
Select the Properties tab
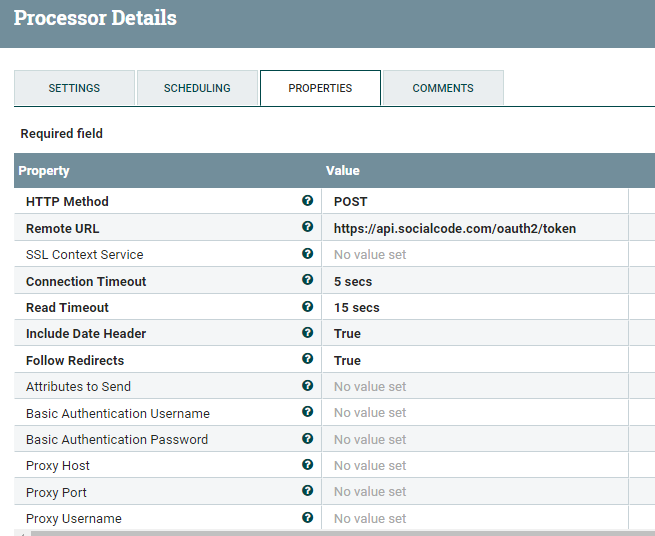320,88
